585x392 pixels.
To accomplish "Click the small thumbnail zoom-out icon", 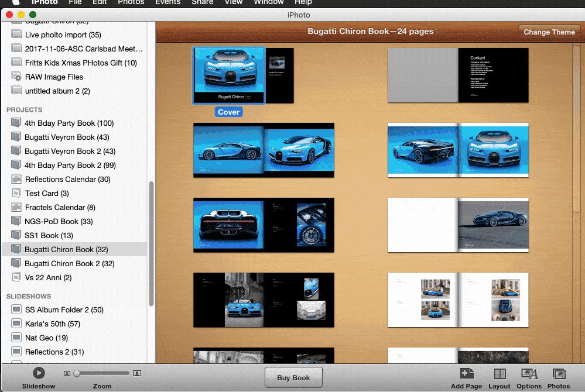I will pos(67,373).
